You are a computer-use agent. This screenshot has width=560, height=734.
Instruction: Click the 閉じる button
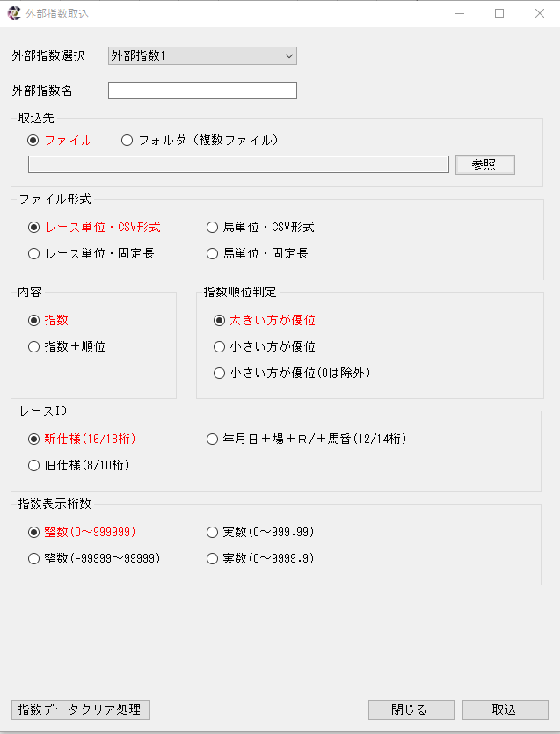[411, 709]
